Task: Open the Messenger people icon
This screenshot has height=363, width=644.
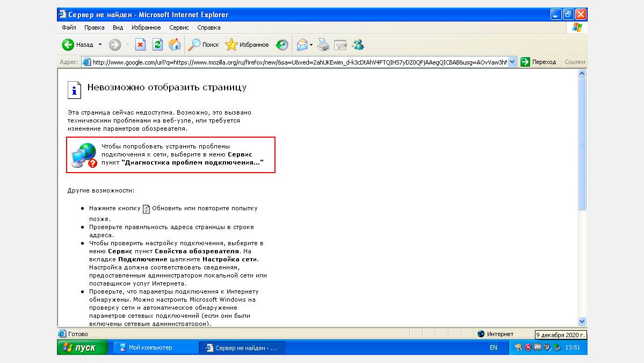Action: point(358,45)
